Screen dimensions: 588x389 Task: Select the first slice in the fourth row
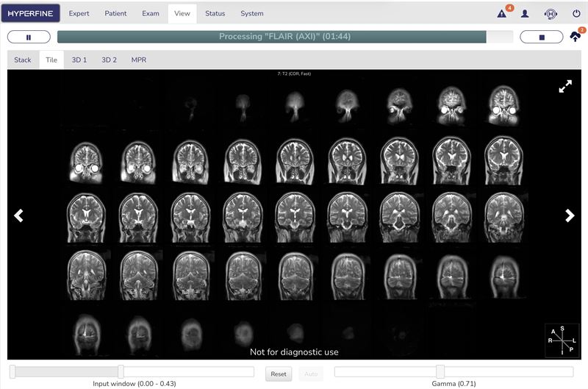pyautogui.click(x=86, y=275)
